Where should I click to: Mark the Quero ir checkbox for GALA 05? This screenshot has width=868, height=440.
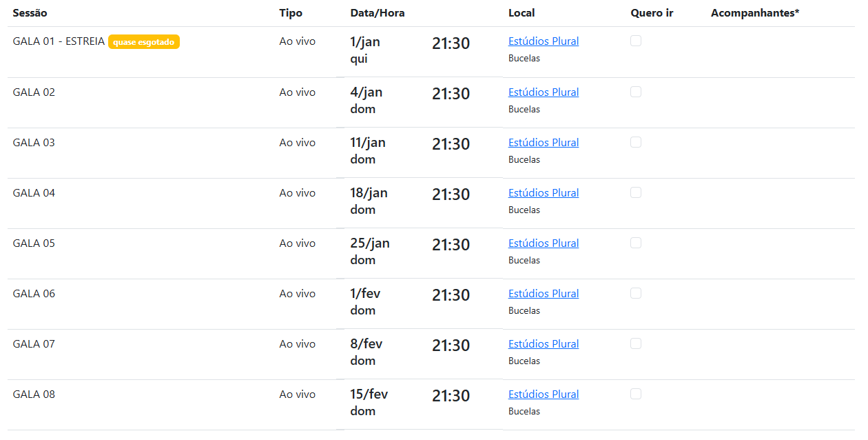(x=636, y=243)
